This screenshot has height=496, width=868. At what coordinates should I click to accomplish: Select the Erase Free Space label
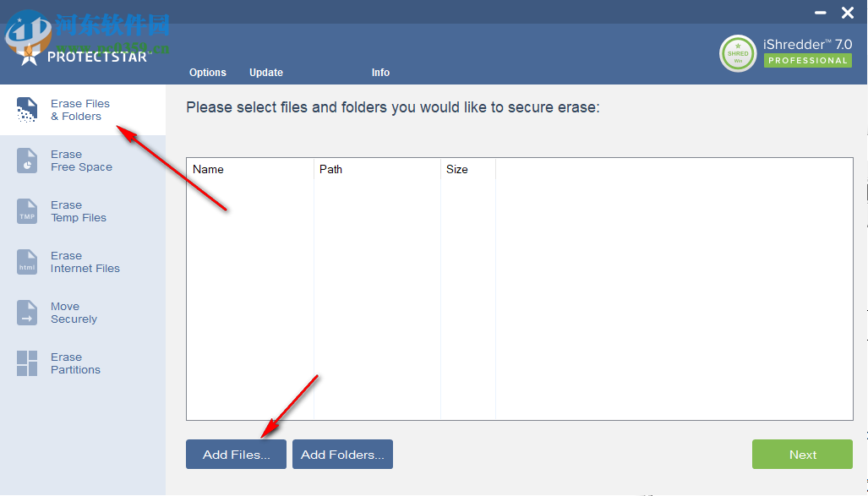(81, 161)
